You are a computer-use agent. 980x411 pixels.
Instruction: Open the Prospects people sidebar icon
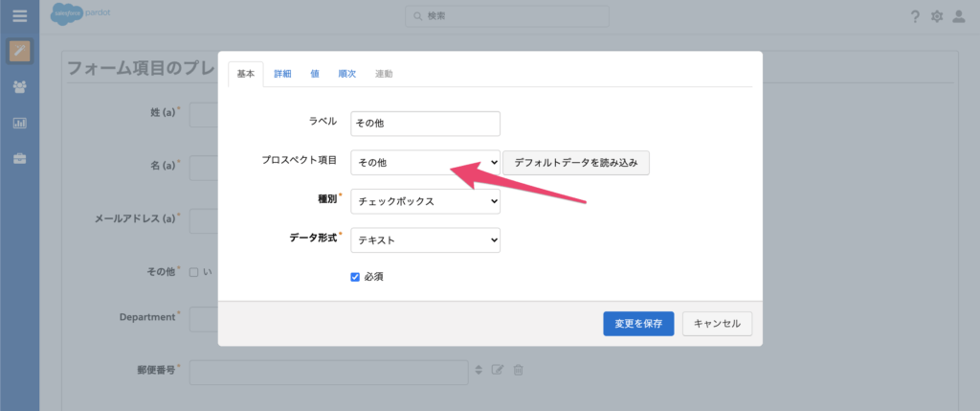20,87
